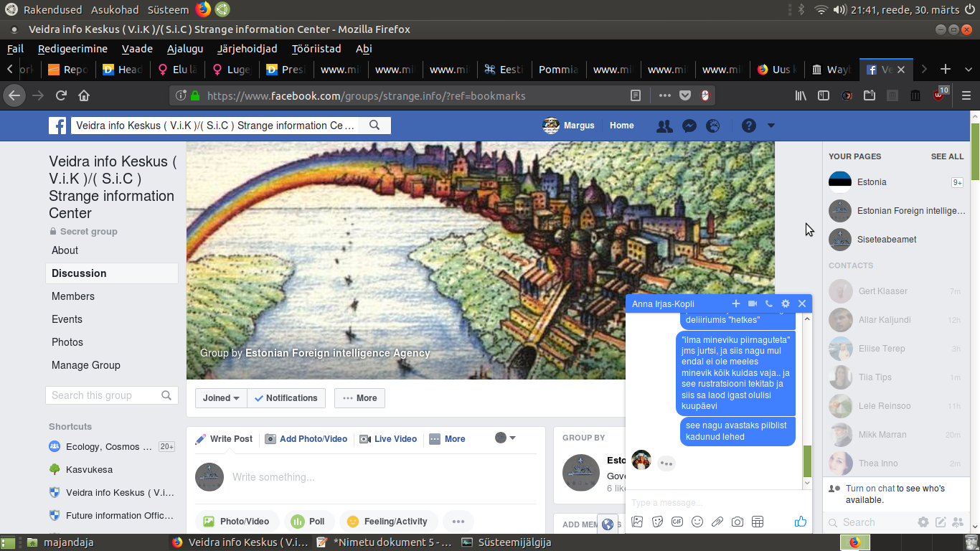This screenshot has width=980, height=551.
Task: Take a photo with chat camera icon
Action: click(x=738, y=522)
